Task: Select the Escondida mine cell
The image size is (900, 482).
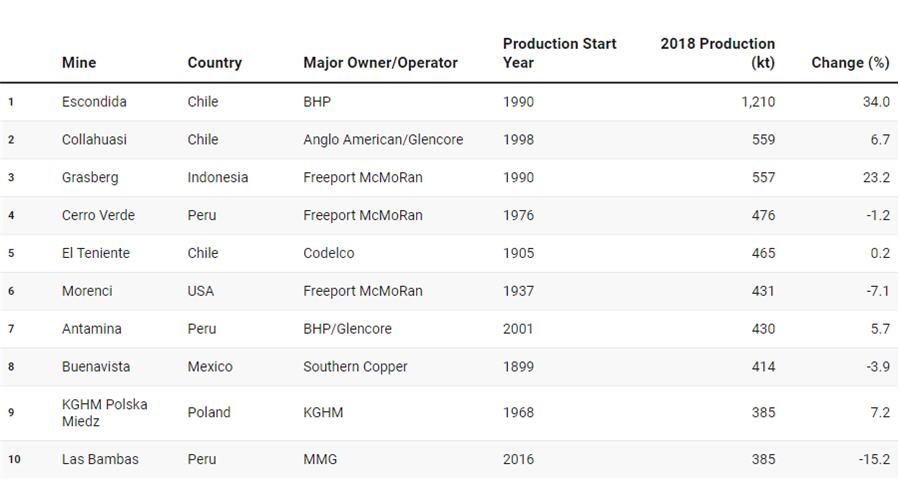Action: (94, 101)
